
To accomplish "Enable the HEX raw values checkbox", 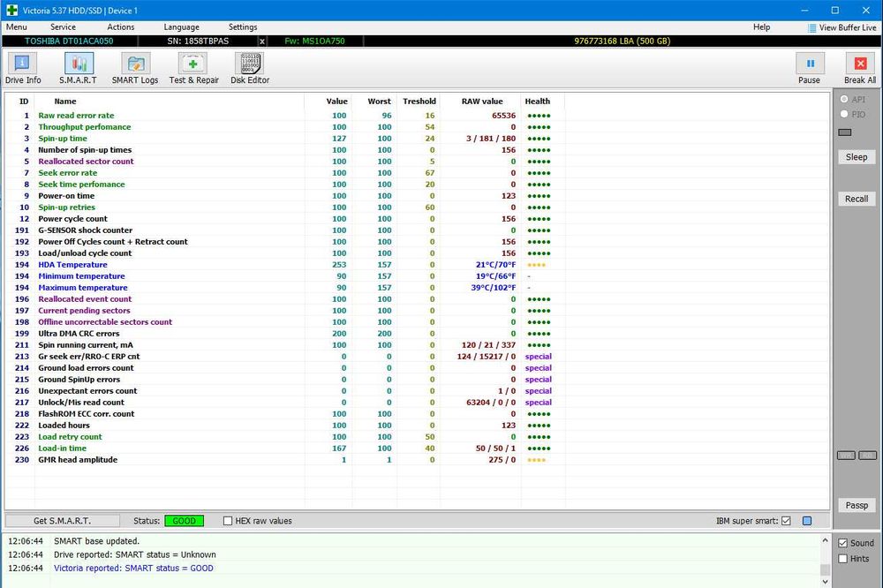I will click(x=229, y=521).
